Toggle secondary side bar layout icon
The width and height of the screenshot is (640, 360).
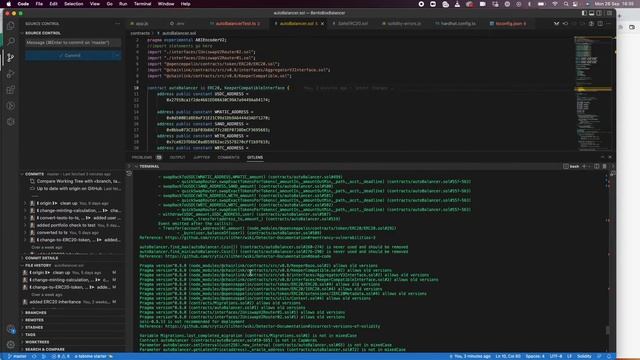pos(599,13)
